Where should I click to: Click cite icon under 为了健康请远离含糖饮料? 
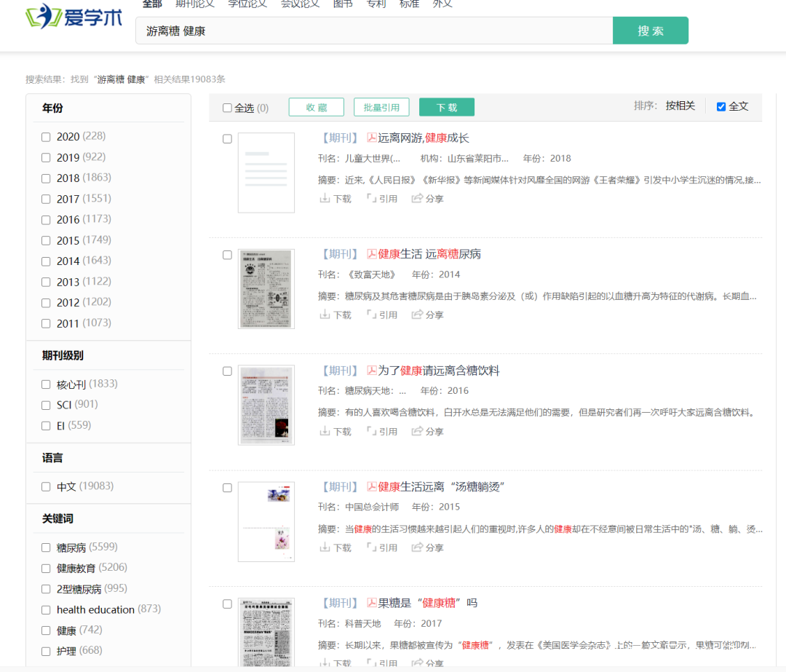tap(371, 431)
